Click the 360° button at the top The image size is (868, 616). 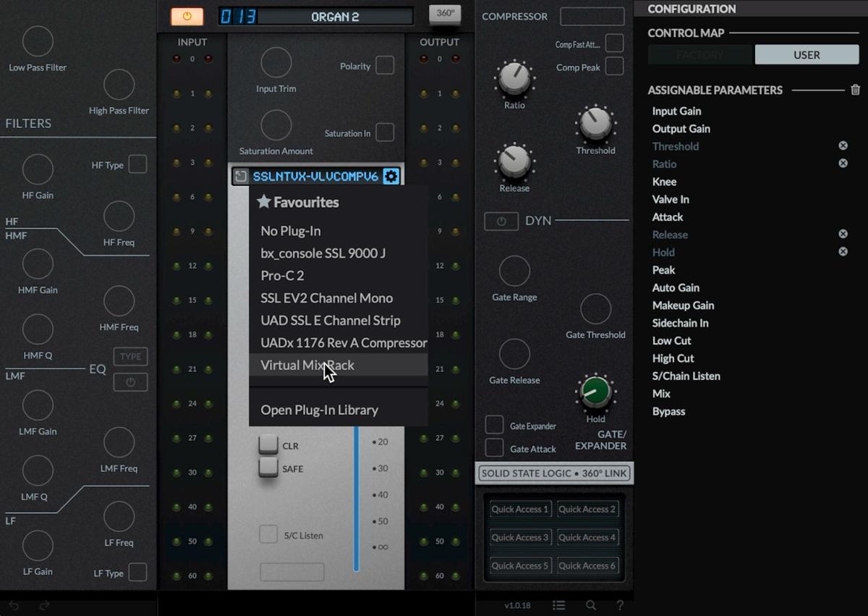click(445, 14)
